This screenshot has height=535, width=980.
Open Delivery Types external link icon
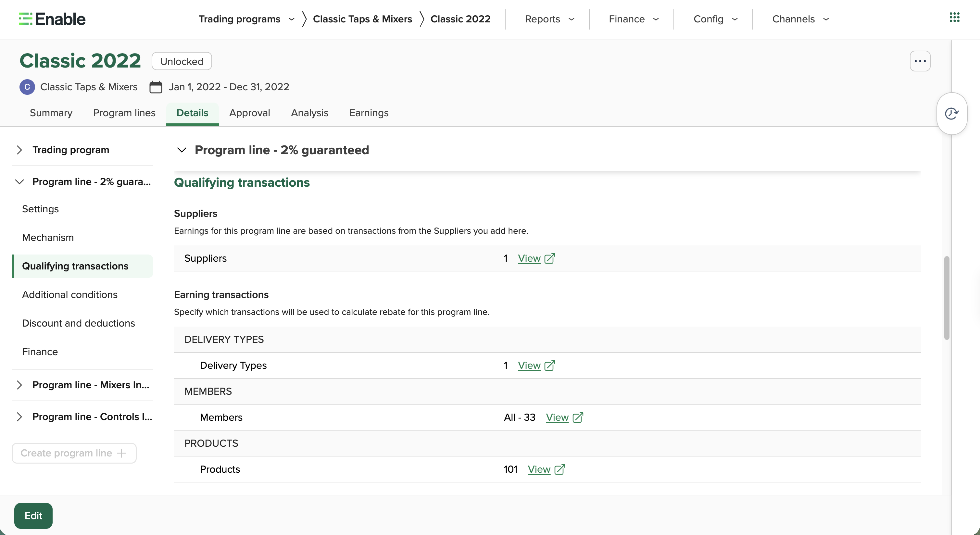point(550,366)
